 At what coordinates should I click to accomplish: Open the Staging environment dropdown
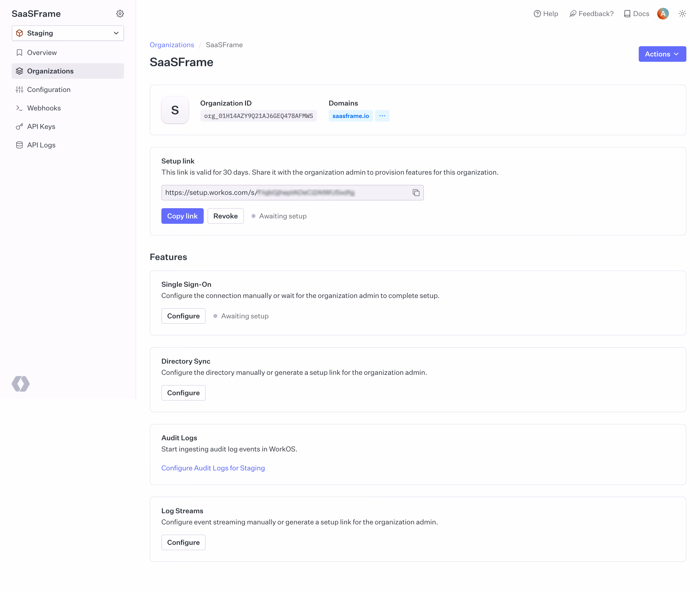tap(68, 33)
